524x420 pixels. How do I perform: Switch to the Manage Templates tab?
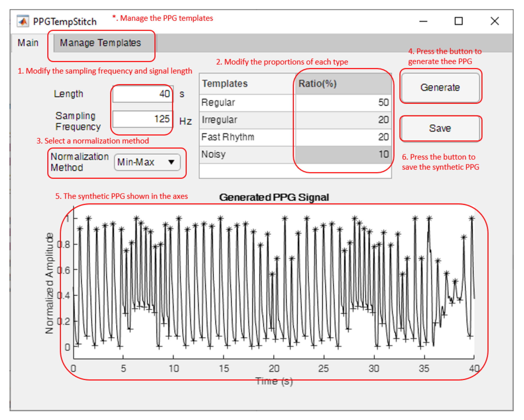pyautogui.click(x=100, y=43)
